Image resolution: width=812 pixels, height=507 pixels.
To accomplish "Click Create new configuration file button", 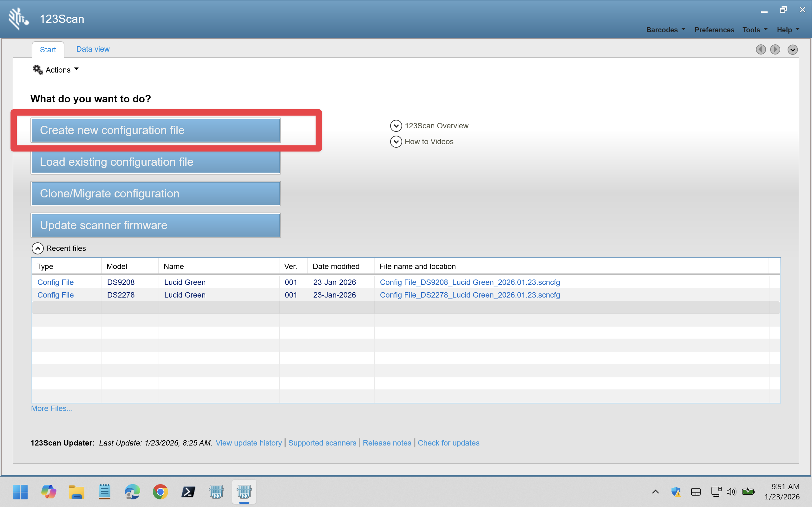I will coord(156,130).
